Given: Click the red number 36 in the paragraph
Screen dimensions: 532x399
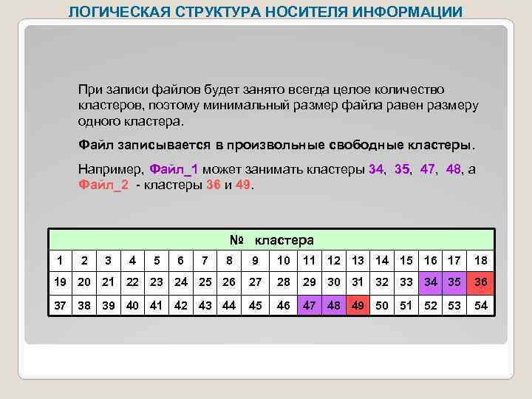Looking at the screenshot, I should click(x=214, y=185).
